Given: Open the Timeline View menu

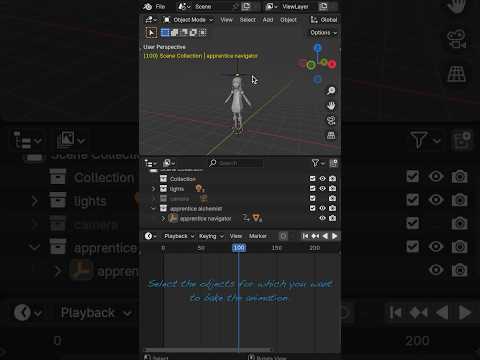Looking at the screenshot, I should point(236,236).
